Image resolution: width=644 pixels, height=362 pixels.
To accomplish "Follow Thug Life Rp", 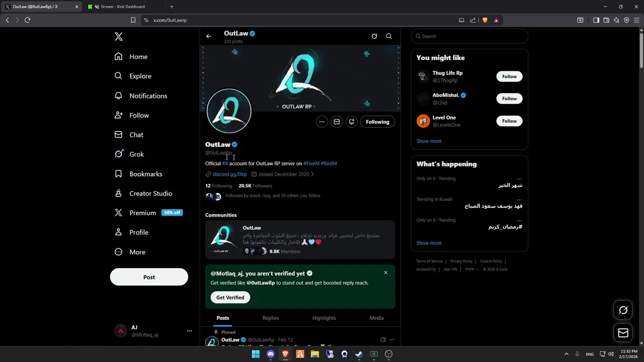I will (x=509, y=76).
